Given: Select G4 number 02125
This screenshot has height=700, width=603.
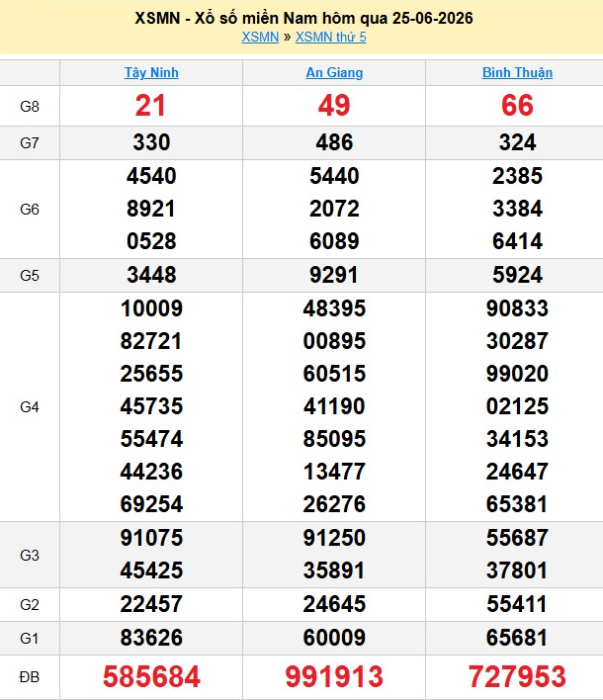Looking at the screenshot, I should (x=517, y=406).
